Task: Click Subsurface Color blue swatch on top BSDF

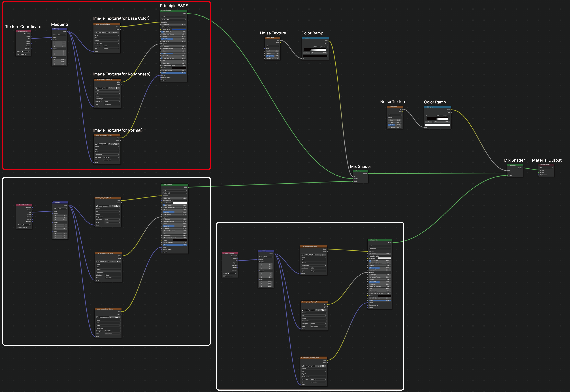Action: pos(179,29)
